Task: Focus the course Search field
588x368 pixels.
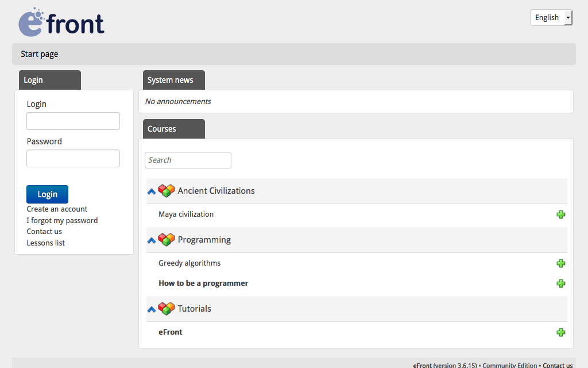Action: coord(188,160)
